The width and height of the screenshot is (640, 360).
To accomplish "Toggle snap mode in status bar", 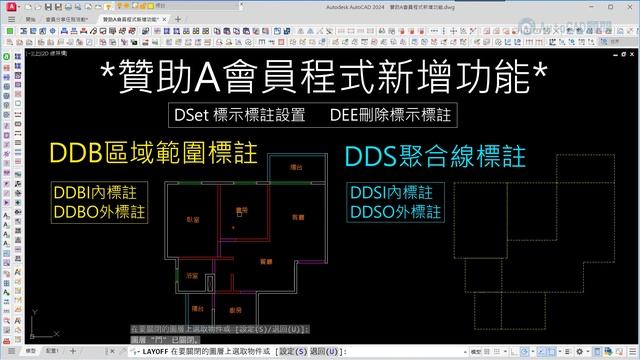I will pyautogui.click(x=496, y=351).
